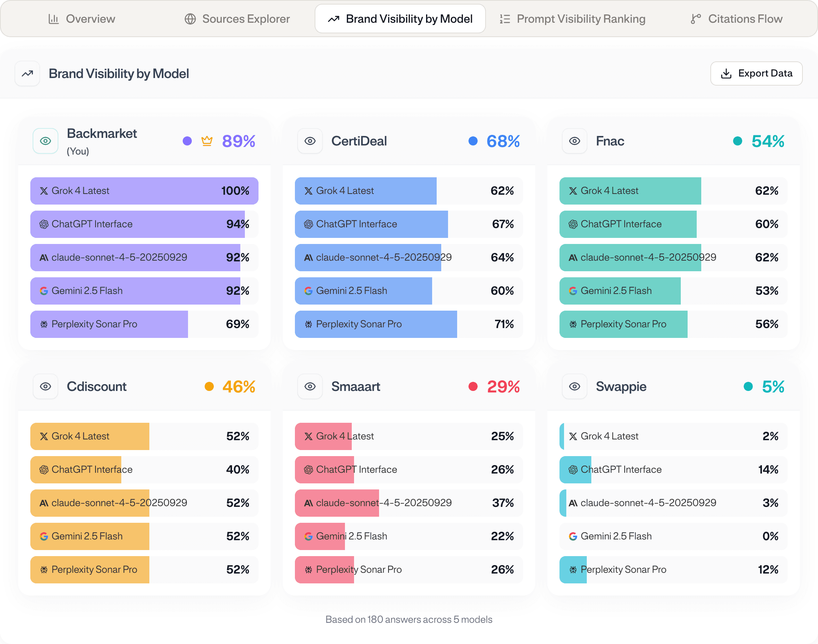Click 100% value in Backmarket Grok row
Image resolution: width=818 pixels, height=644 pixels.
pos(235,191)
